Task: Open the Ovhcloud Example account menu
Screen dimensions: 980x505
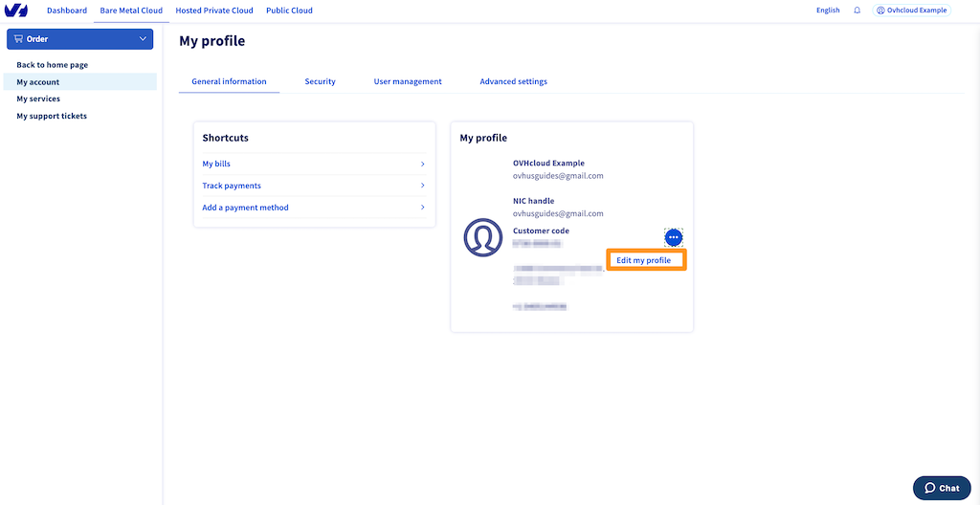Action: (x=911, y=11)
